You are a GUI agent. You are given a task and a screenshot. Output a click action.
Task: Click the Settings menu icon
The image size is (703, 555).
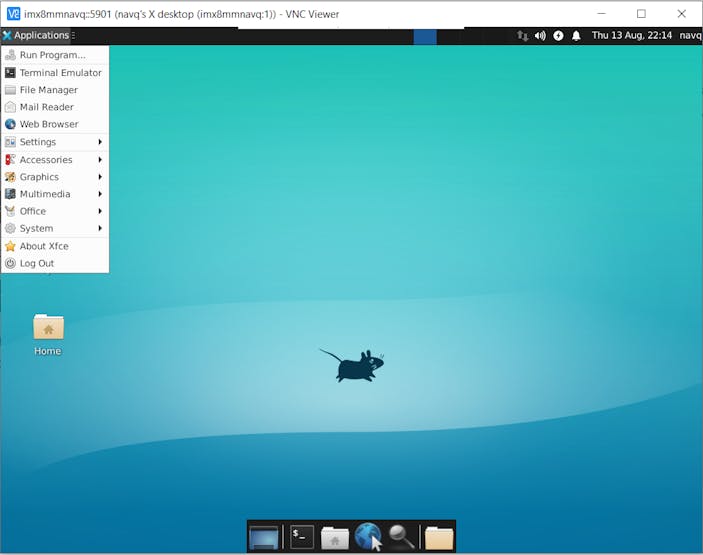click(x=10, y=142)
